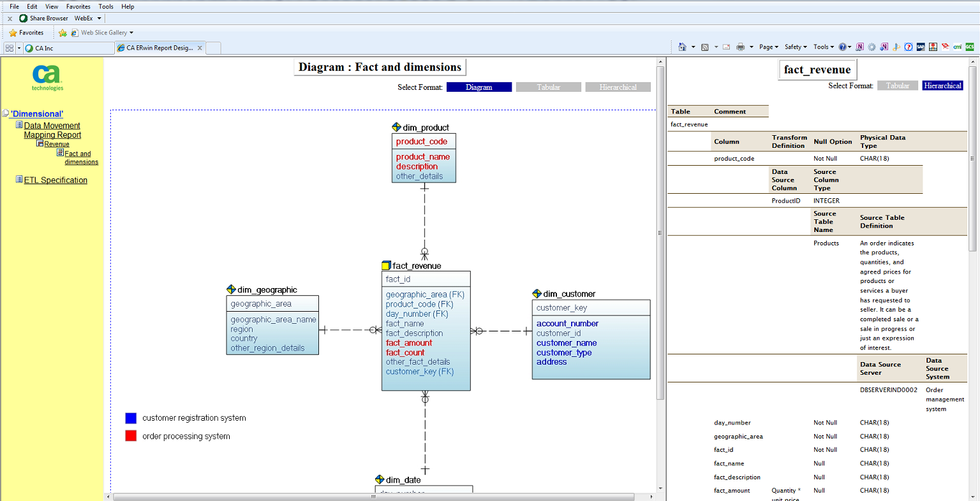Expand the Page dropdown menu

[768, 47]
